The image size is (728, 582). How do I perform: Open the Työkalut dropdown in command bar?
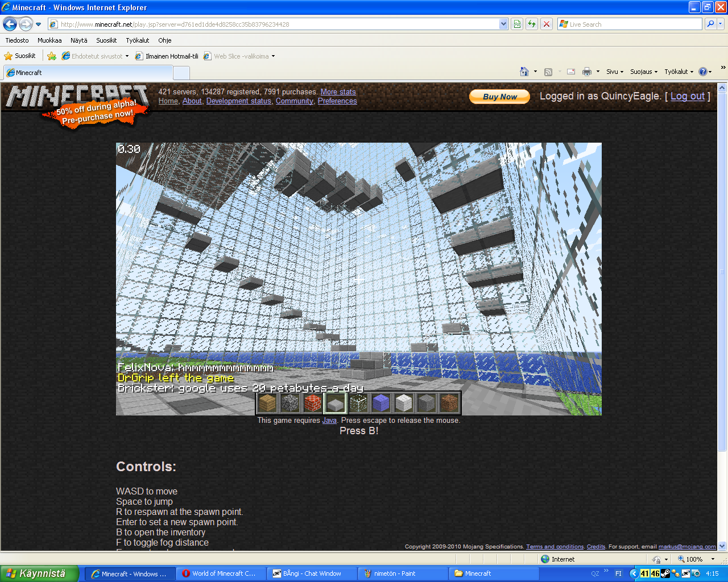coord(679,72)
